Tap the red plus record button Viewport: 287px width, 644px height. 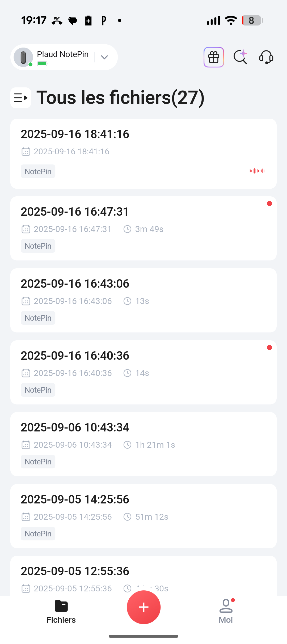tap(144, 607)
